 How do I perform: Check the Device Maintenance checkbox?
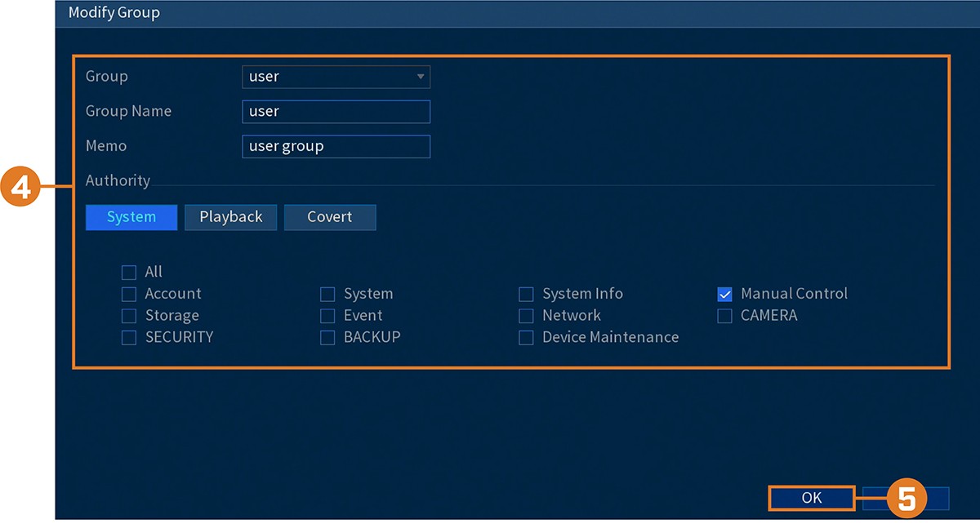pyautogui.click(x=527, y=338)
